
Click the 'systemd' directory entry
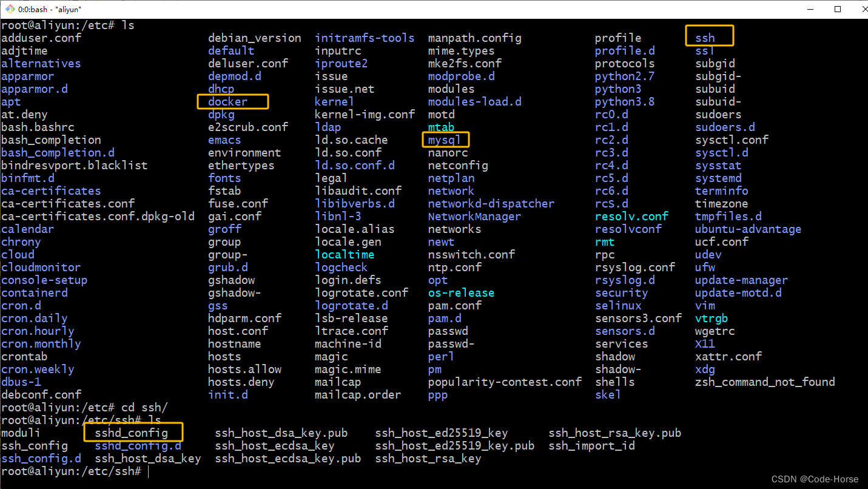(718, 178)
